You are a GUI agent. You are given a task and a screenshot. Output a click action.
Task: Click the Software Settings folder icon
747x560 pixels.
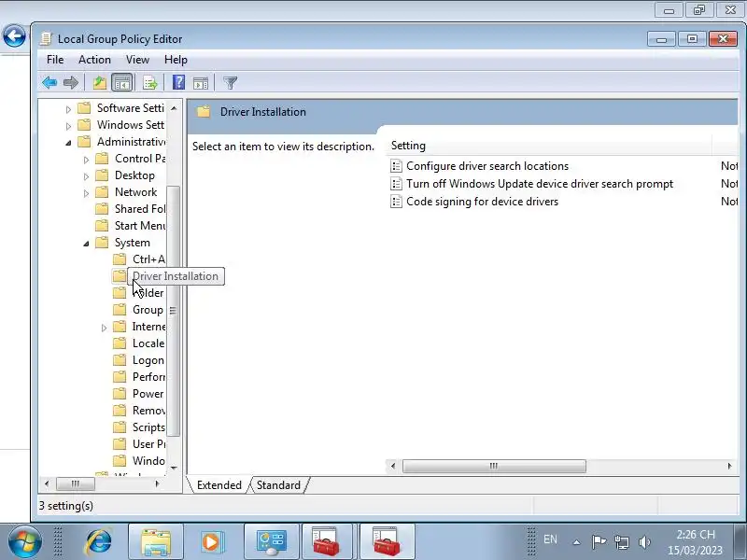click(84, 107)
